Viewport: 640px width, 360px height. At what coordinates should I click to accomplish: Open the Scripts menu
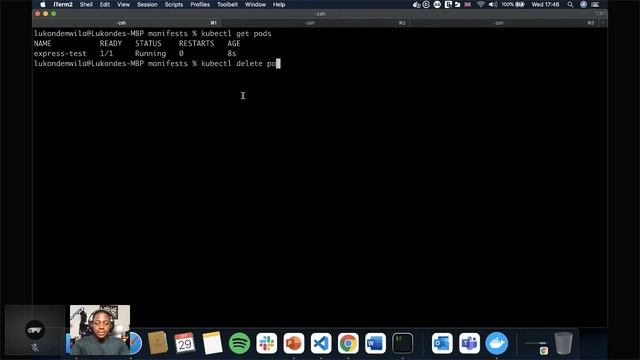coord(173,4)
